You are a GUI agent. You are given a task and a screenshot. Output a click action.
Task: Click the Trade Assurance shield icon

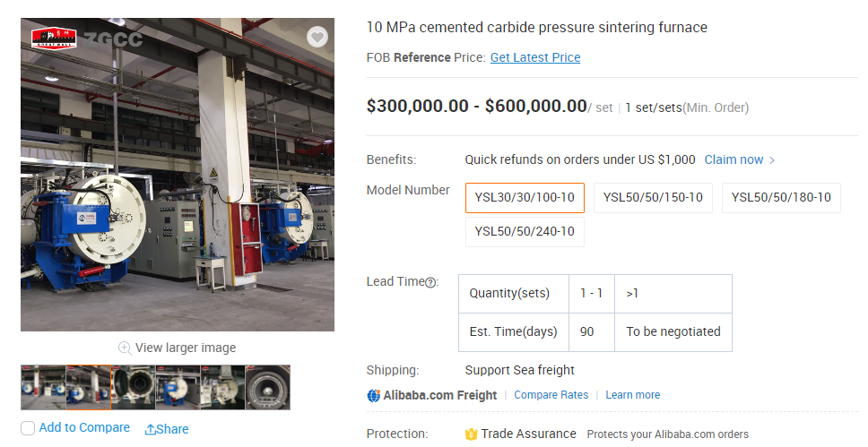[x=471, y=434]
